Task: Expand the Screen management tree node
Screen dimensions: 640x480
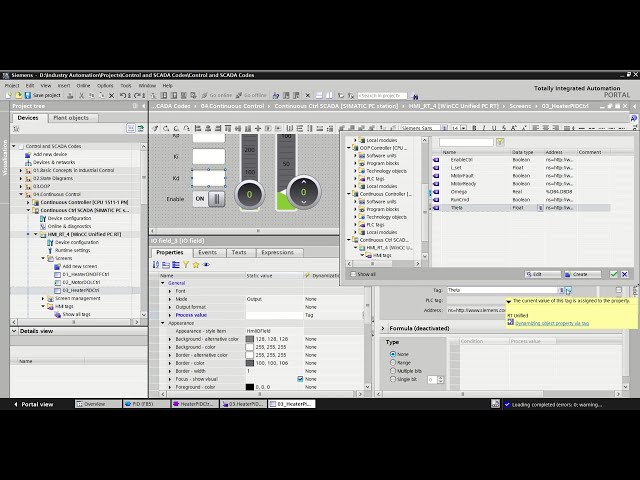Action: pyautogui.click(x=43, y=298)
